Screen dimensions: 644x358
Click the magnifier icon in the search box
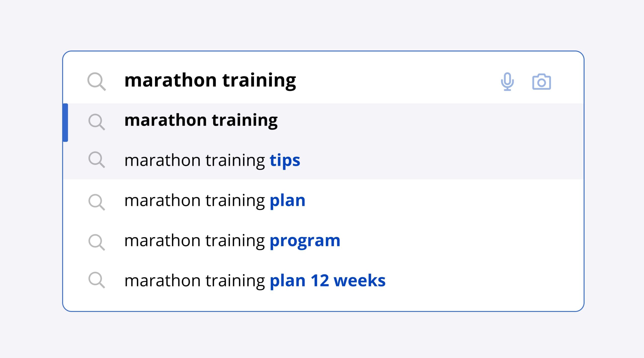[x=96, y=81]
